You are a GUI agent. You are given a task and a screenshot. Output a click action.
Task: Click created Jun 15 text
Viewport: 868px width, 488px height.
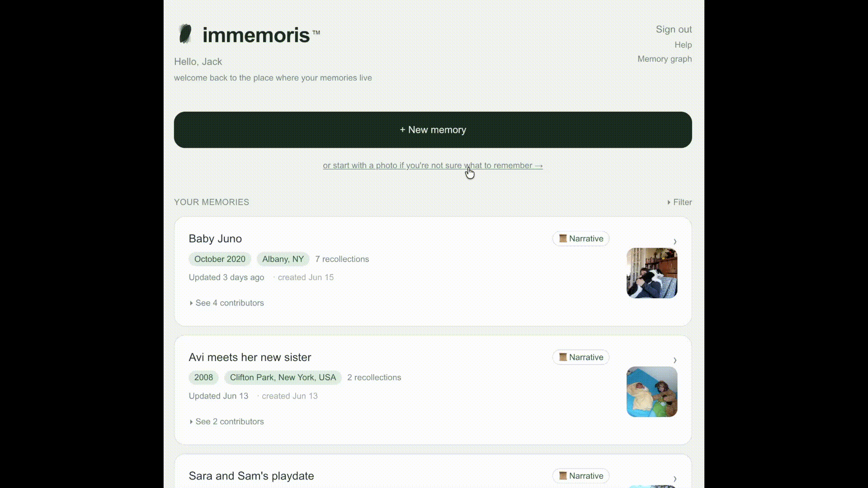[x=306, y=277]
